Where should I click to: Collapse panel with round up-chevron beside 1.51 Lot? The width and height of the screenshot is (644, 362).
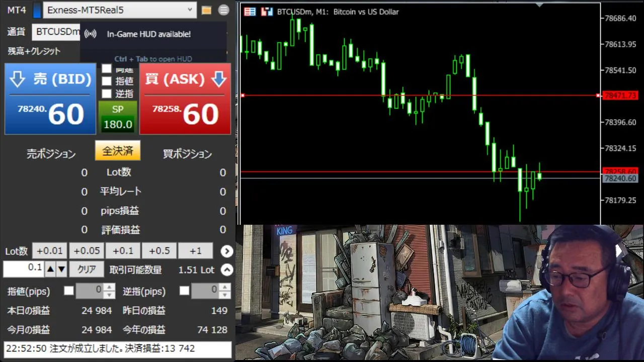[227, 270]
